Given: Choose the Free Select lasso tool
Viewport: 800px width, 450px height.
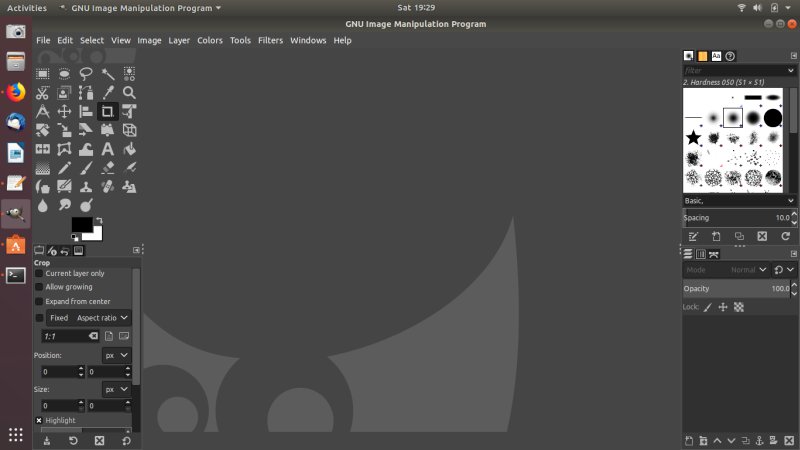Looking at the screenshot, I should click(86, 74).
